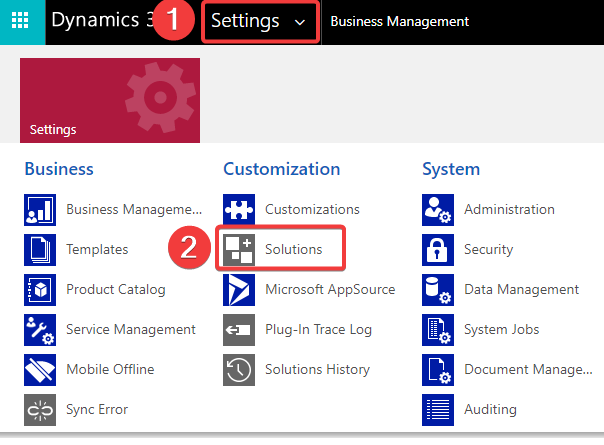The image size is (604, 445).
Task: Go to Plug-In Trace Log link
Action: [319, 330]
